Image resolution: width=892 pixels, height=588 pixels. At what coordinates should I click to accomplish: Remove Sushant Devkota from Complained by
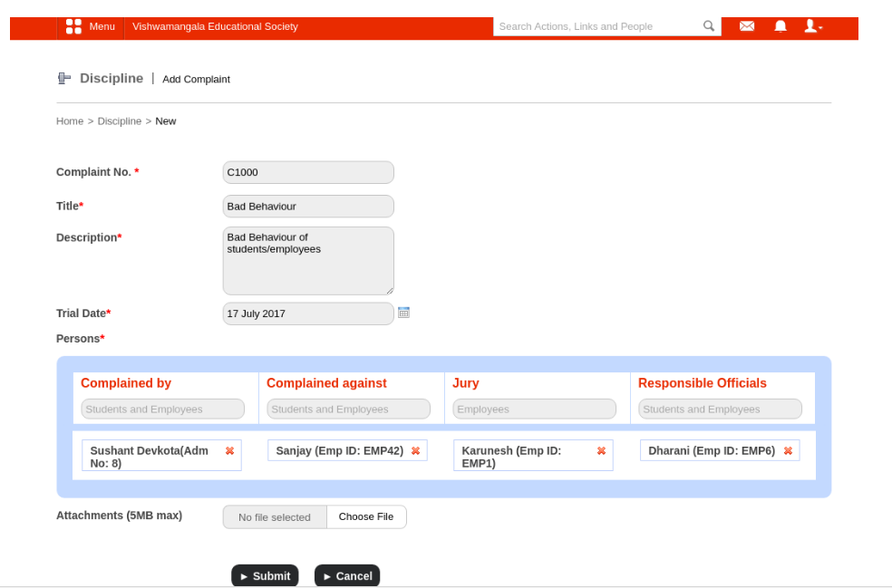pos(229,450)
